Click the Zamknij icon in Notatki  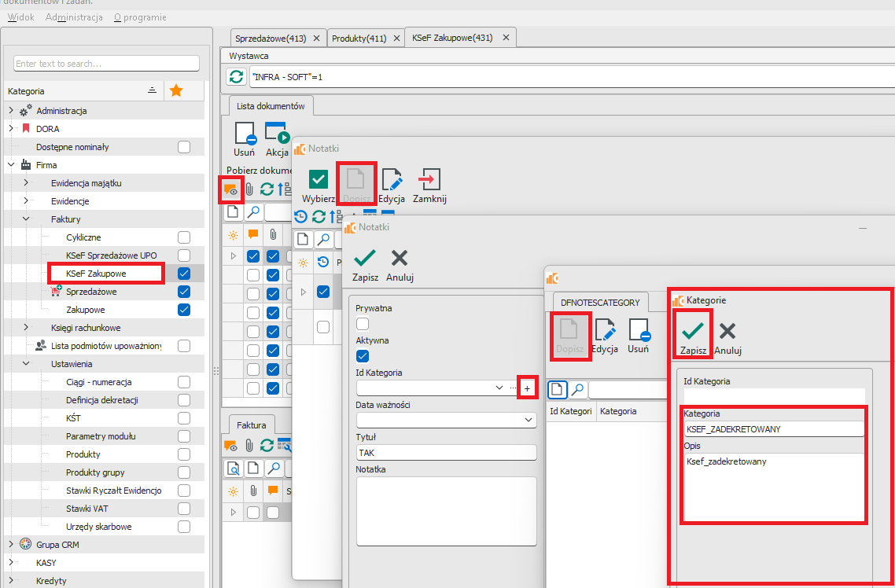click(429, 180)
